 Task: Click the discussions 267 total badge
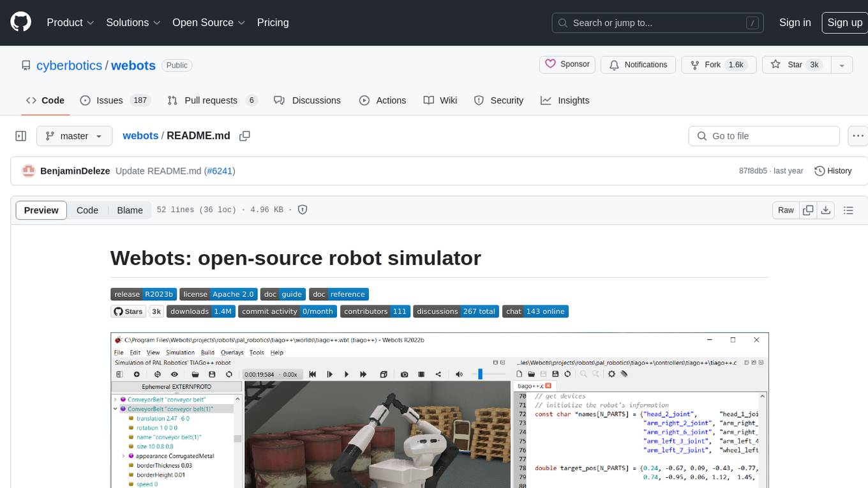(x=456, y=312)
